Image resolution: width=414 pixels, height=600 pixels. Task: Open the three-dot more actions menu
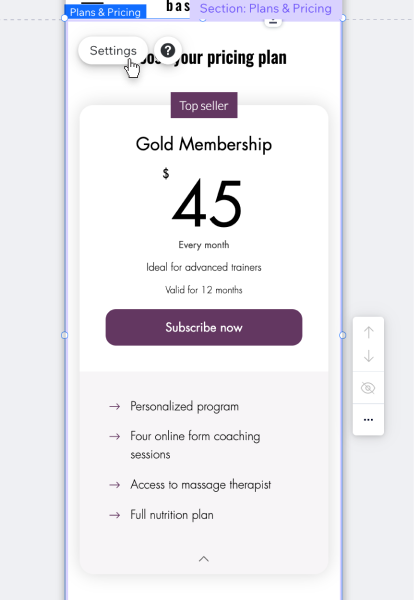click(x=368, y=420)
